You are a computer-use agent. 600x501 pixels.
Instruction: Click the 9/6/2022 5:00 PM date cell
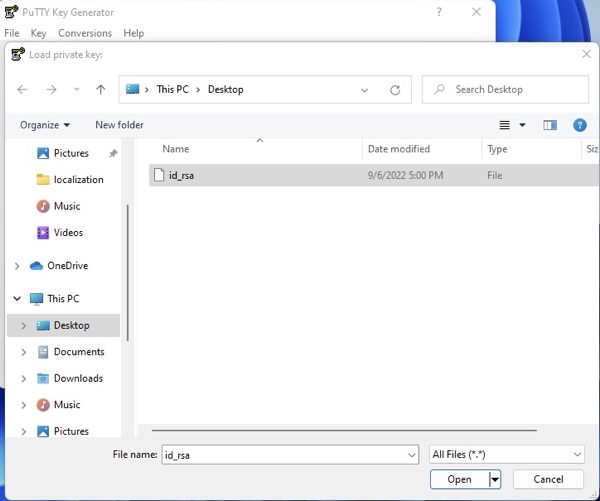(405, 176)
